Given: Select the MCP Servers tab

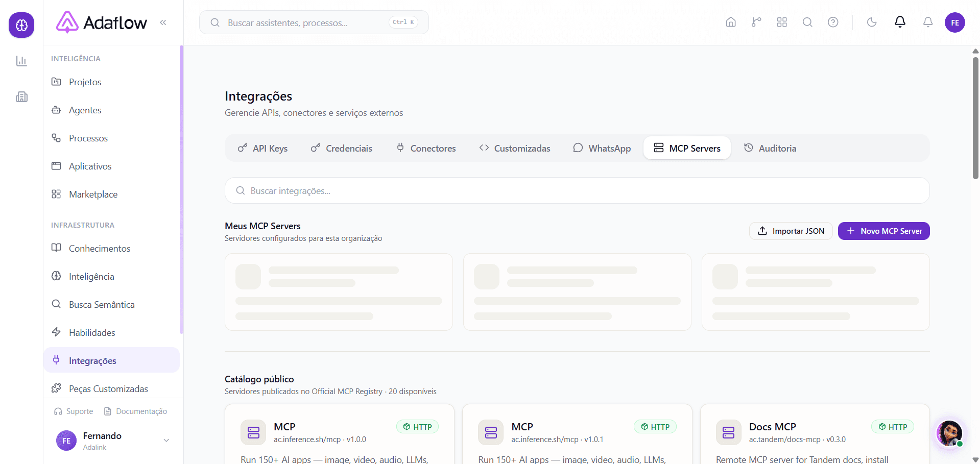Looking at the screenshot, I should (x=687, y=148).
